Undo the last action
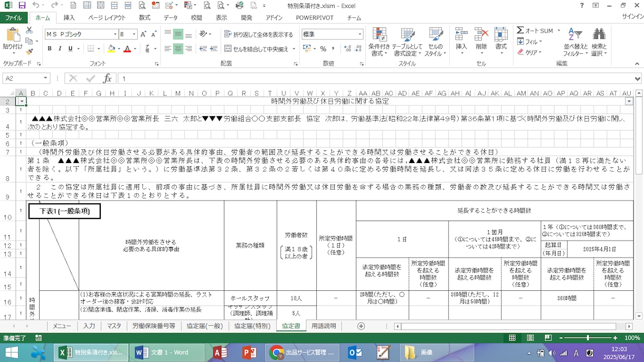The height and width of the screenshot is (362, 644). [35, 5]
